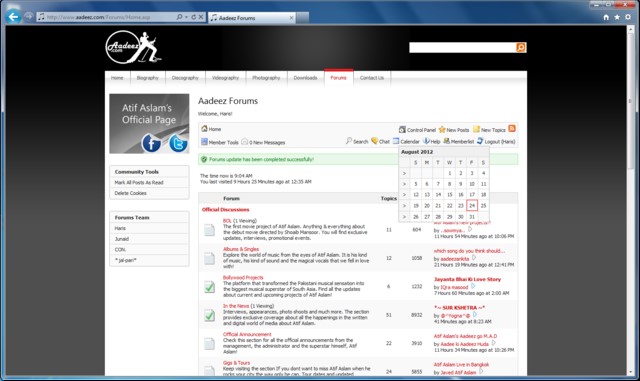The image size is (640, 381).
Task: Open the Bollywood Projects forum
Action: tap(243, 278)
